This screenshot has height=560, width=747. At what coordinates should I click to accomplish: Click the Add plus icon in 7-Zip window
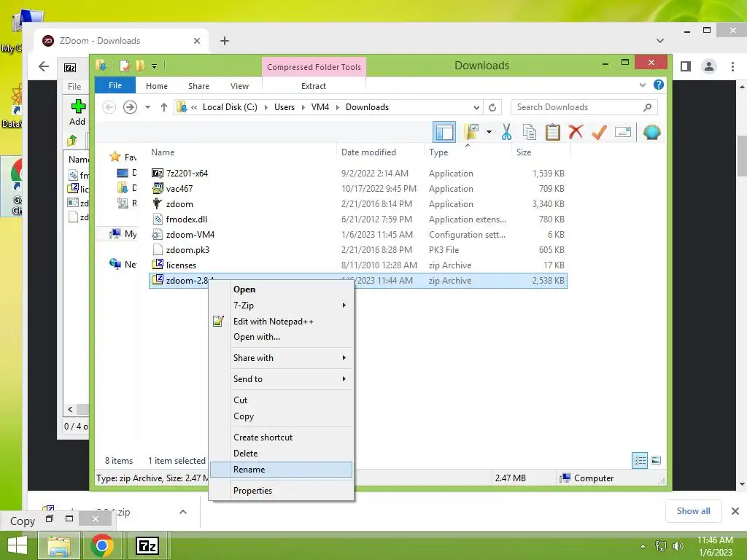point(78,106)
